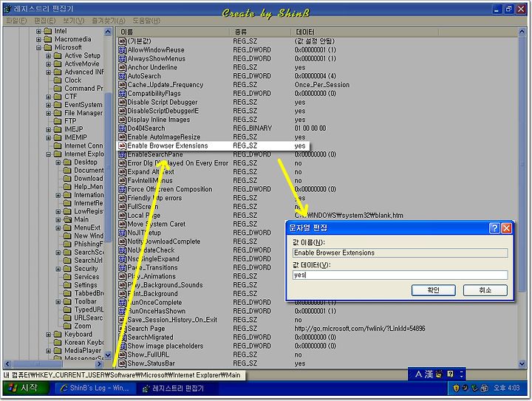This screenshot has height=401, width=532.
Task: Click the registry editor title bar icon
Action: tap(7, 9)
